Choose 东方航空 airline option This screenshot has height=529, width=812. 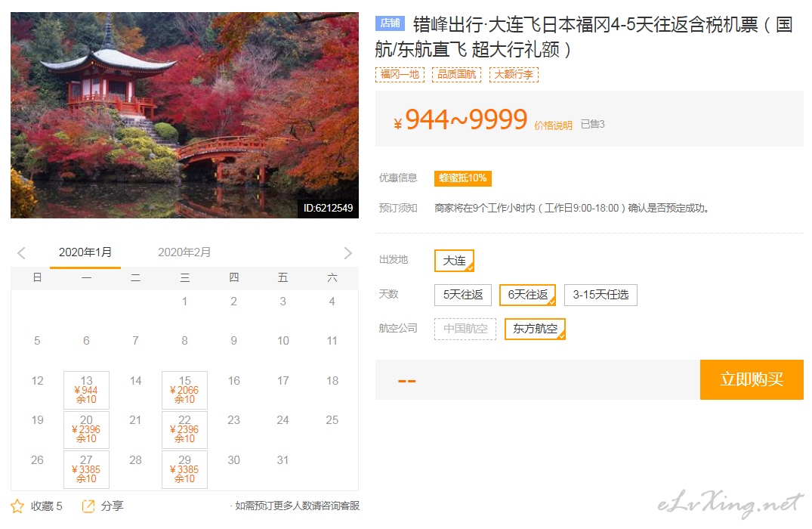point(535,329)
